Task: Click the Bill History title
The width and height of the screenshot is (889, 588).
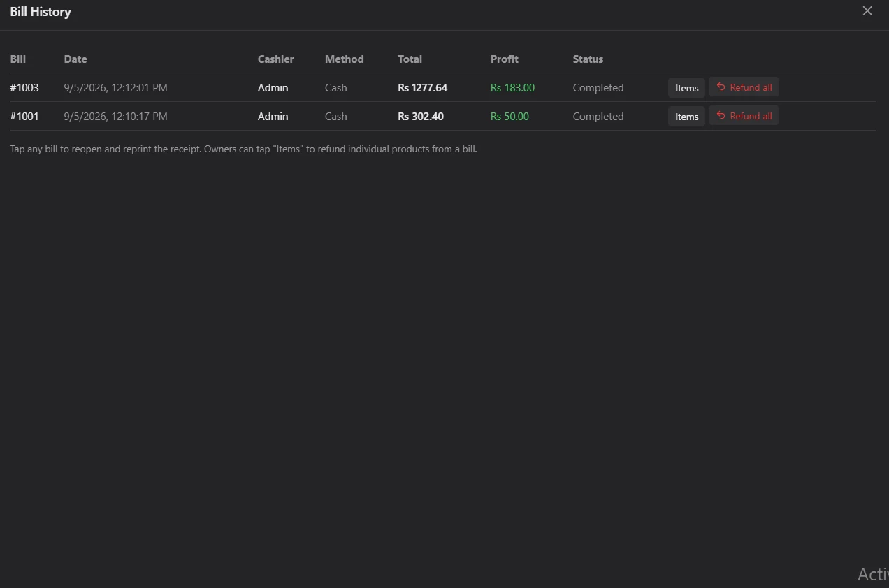Action: coord(41,12)
